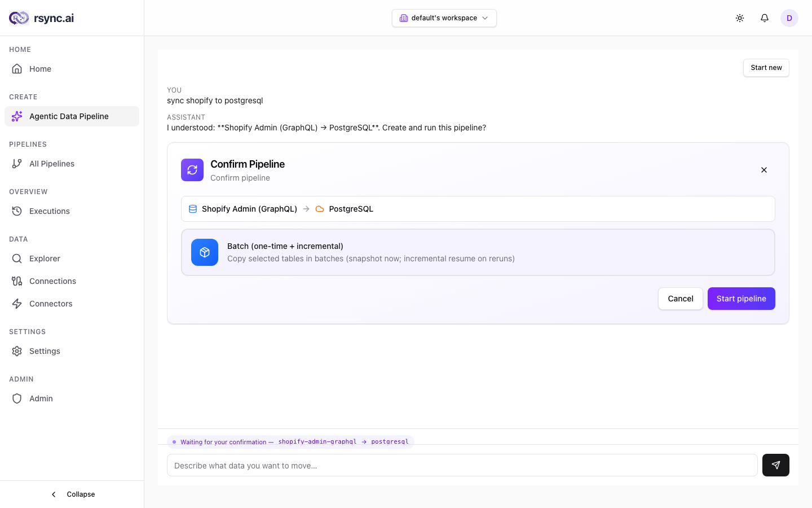Image resolution: width=812 pixels, height=508 pixels.
Task: Click 'shopify-admin-graphql' in the status chip
Action: (x=317, y=442)
